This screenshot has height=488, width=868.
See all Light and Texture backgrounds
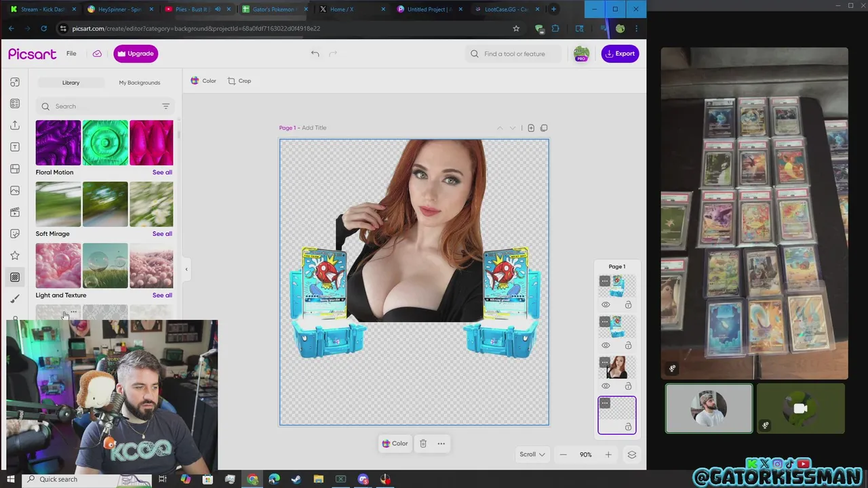tap(162, 296)
